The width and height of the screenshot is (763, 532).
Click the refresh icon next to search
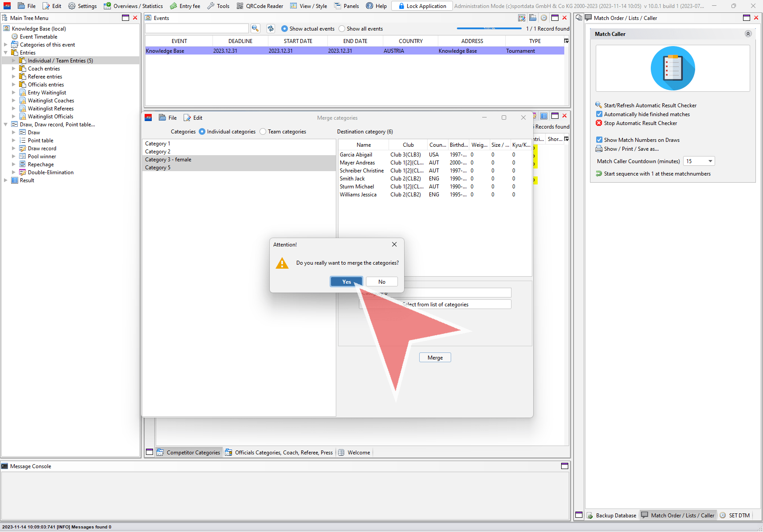coord(271,28)
